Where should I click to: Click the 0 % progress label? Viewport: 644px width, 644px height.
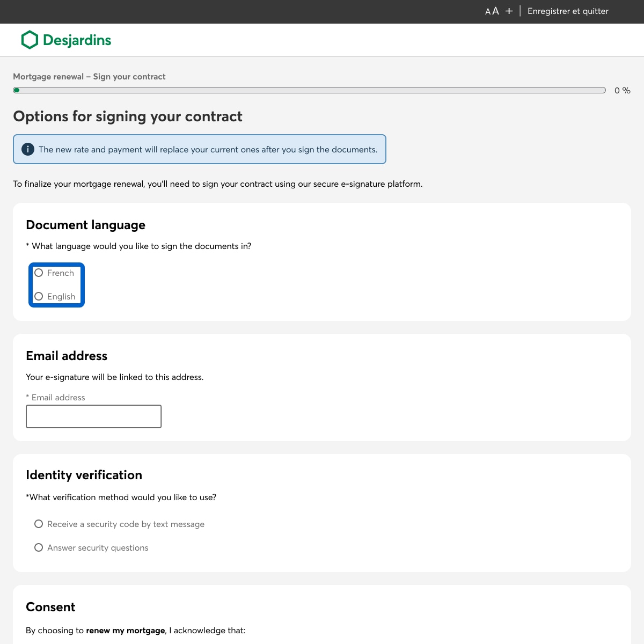[x=622, y=91]
